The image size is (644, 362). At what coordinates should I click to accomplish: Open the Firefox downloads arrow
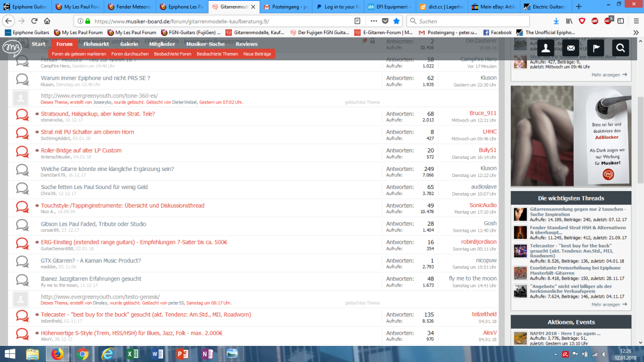click(x=556, y=21)
